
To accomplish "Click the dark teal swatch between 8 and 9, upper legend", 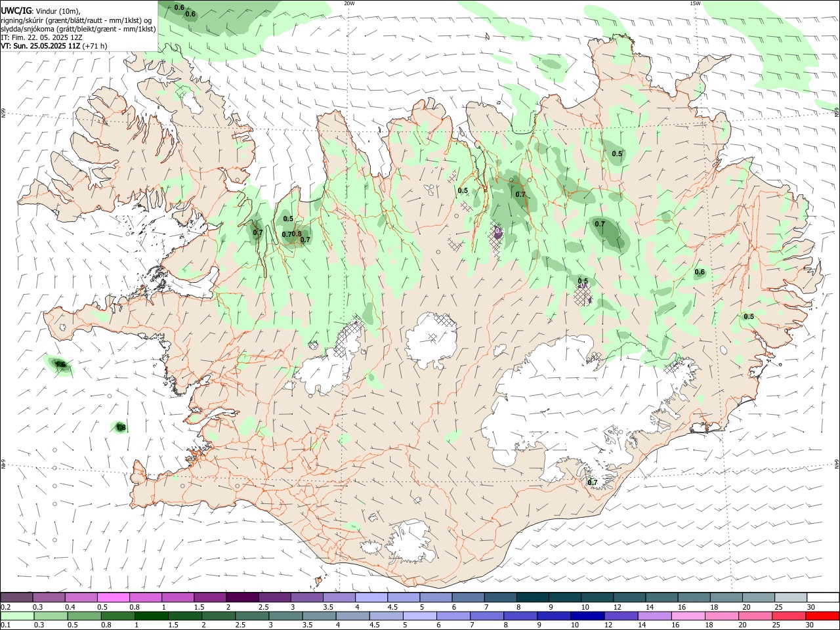I will [533, 597].
